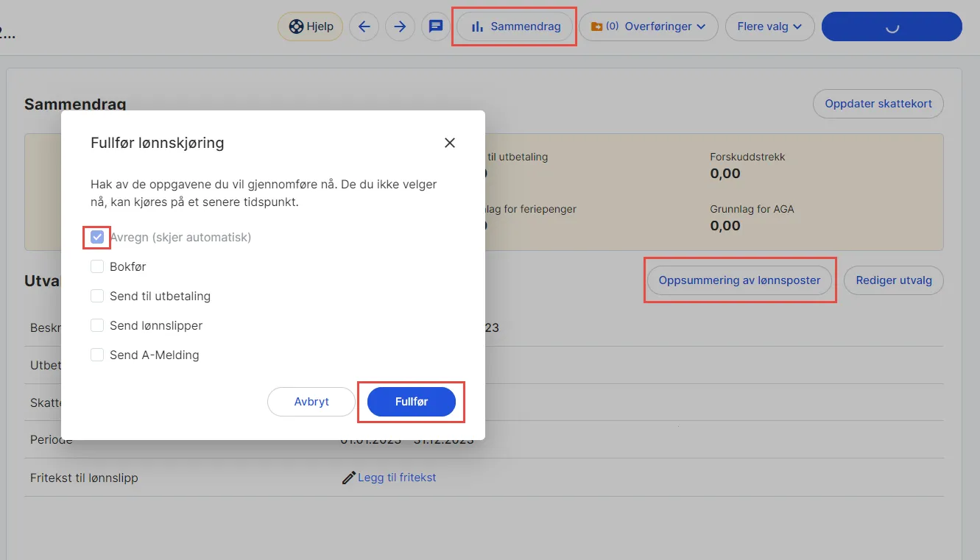The width and height of the screenshot is (980, 560).
Task: Click the Legg til fritekst link
Action: [x=397, y=477]
